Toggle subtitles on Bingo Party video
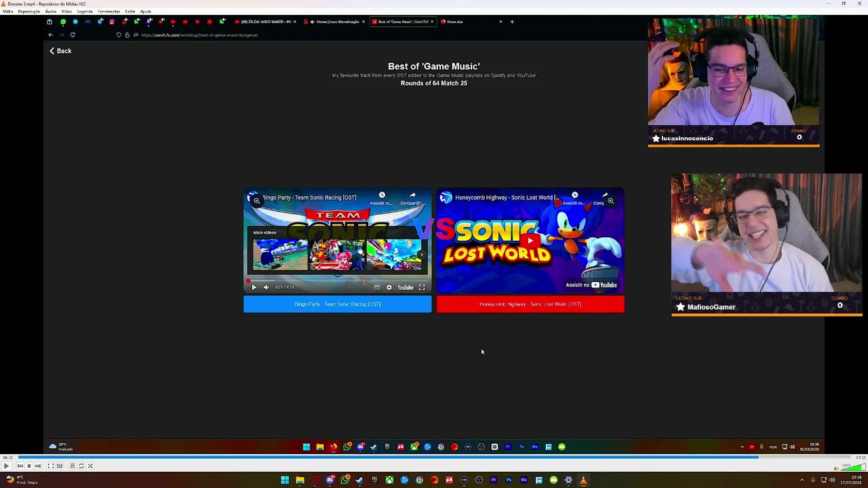 point(376,287)
